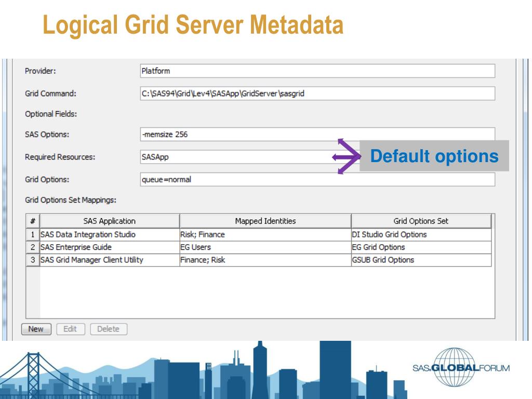Click the Mapped Identities column header
Screen dimensions: 532x399
(x=265, y=221)
